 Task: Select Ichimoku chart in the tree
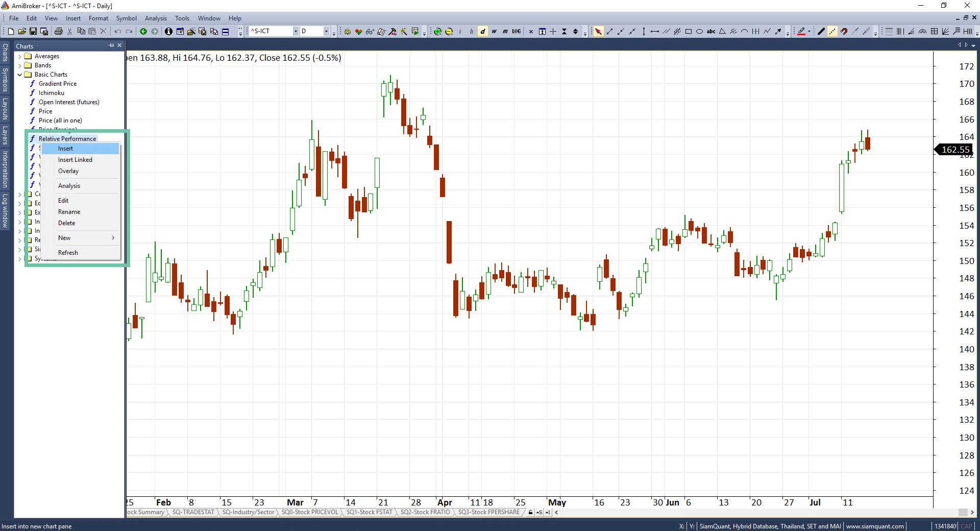[52, 93]
